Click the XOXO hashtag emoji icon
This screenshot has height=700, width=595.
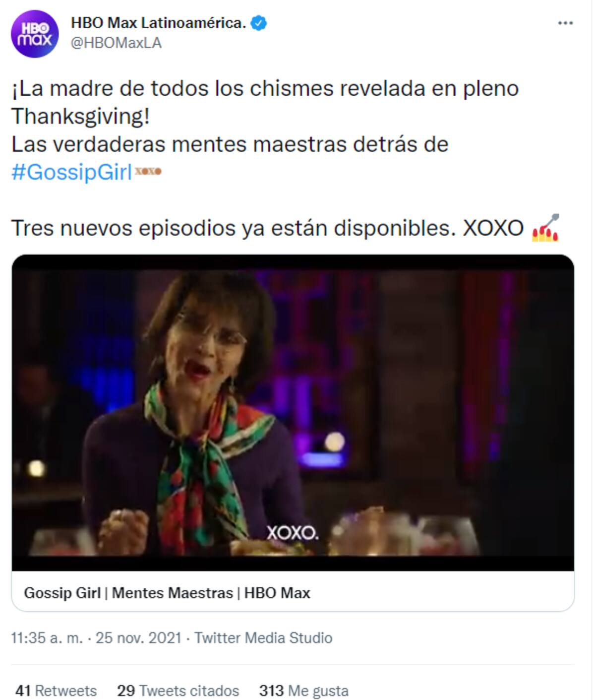pyautogui.click(x=148, y=171)
